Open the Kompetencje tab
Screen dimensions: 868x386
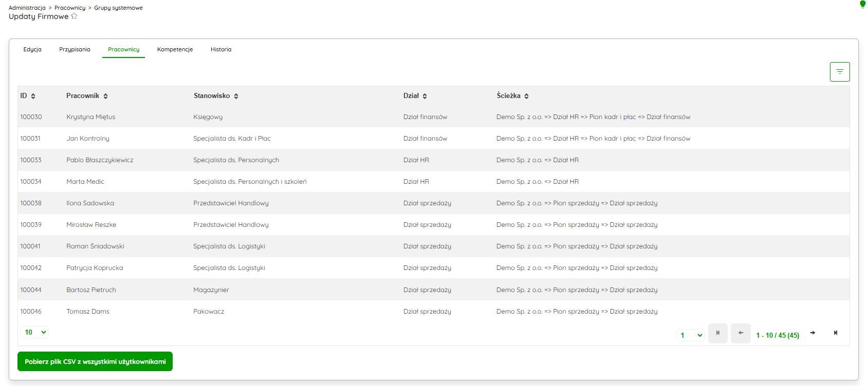coord(175,49)
